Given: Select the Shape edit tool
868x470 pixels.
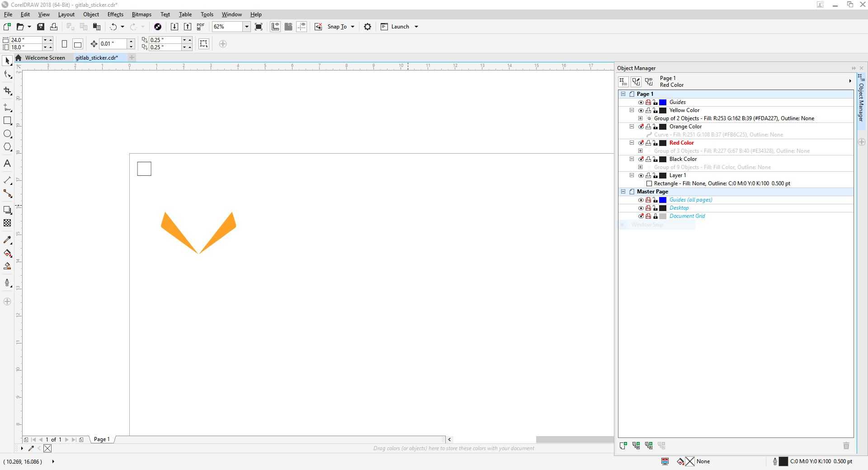Looking at the screenshot, I should [7, 75].
